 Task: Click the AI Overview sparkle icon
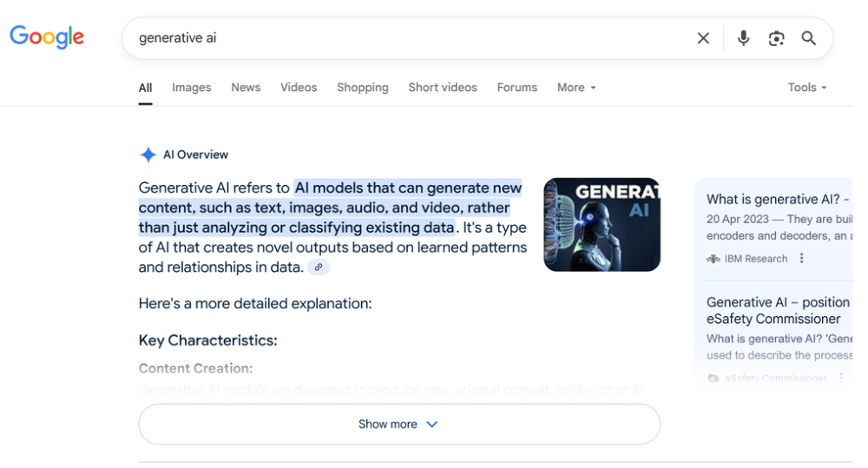pyautogui.click(x=148, y=155)
